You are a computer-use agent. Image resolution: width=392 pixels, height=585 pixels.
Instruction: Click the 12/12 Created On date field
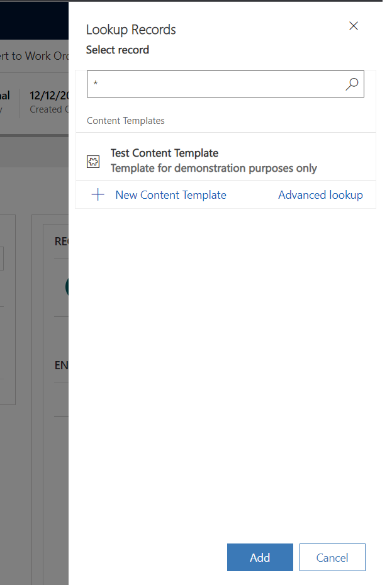pyautogui.click(x=49, y=96)
